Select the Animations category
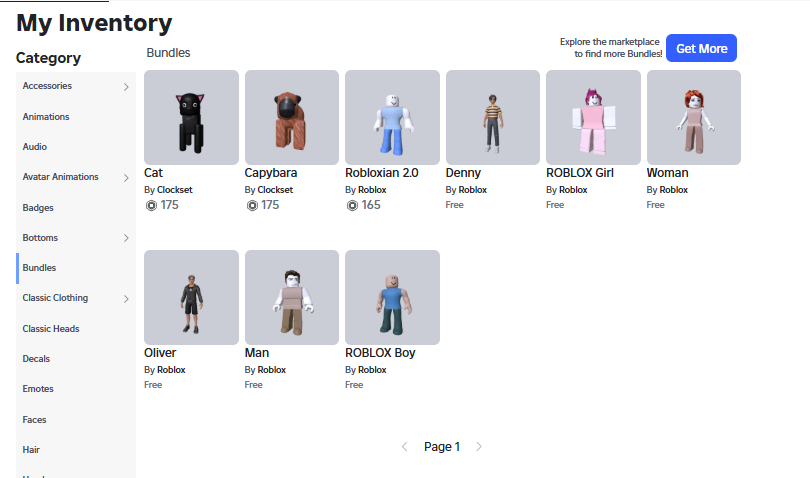Image resolution: width=810 pixels, height=478 pixels. [76, 117]
